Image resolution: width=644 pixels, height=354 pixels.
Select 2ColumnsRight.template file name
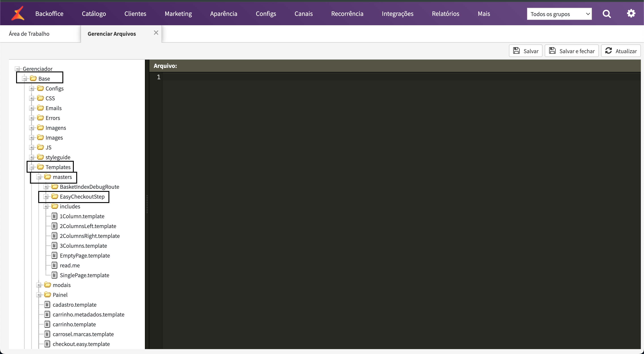90,236
